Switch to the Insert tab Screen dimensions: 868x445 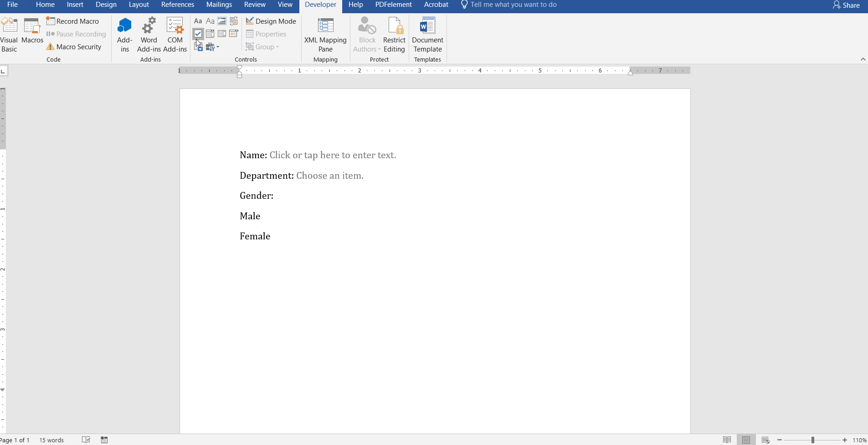click(x=75, y=5)
